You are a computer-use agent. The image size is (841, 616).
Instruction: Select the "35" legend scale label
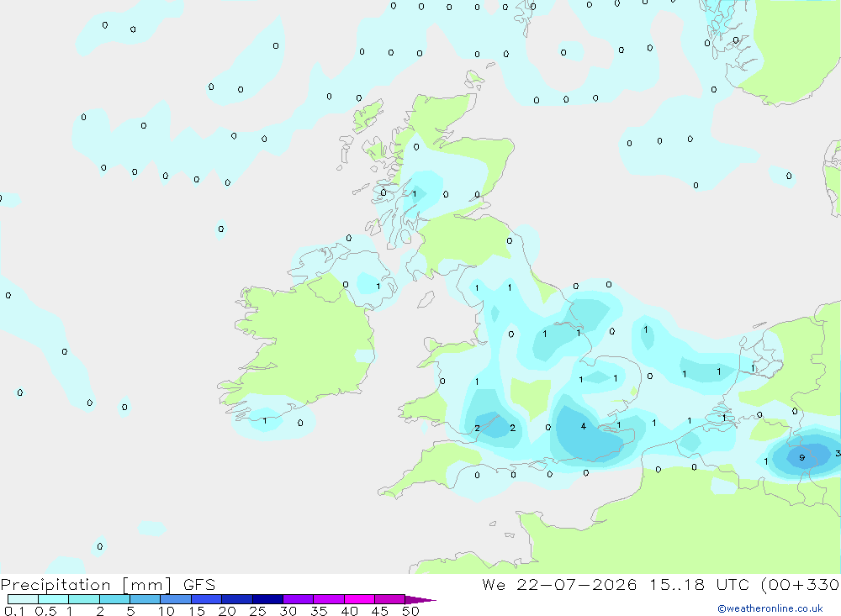(319, 611)
